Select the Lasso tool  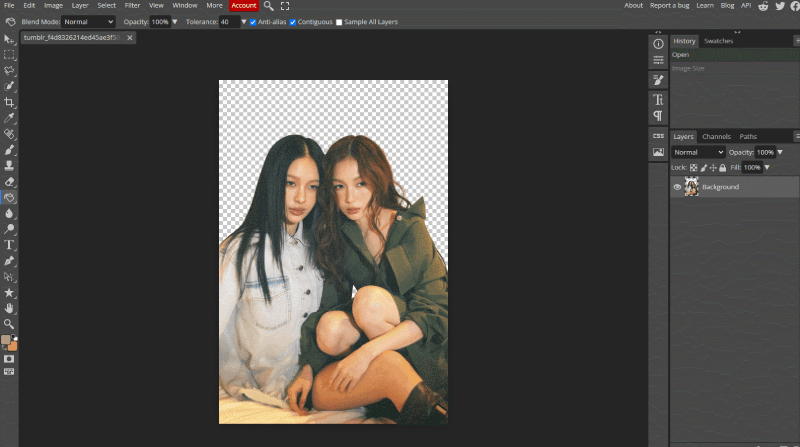[9, 70]
